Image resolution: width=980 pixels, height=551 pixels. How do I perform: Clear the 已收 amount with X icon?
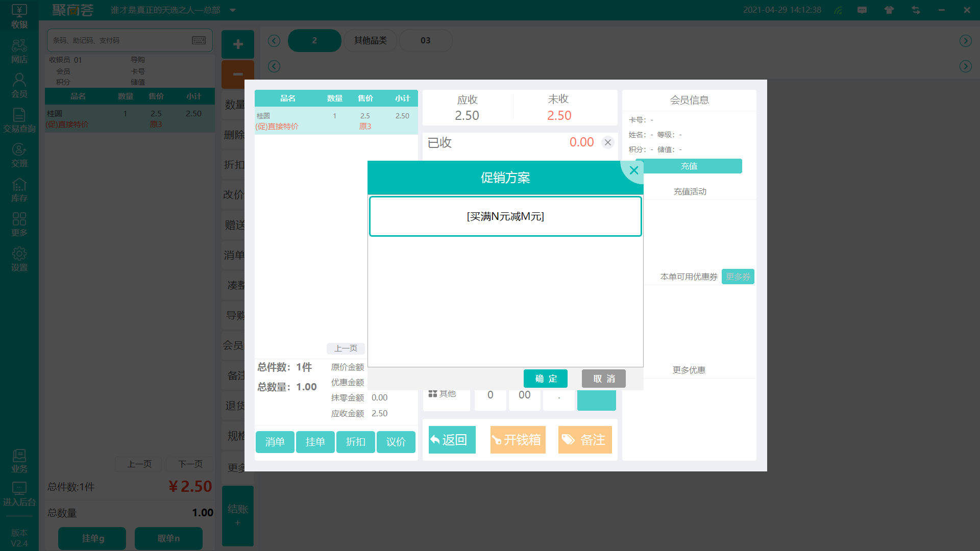point(607,142)
